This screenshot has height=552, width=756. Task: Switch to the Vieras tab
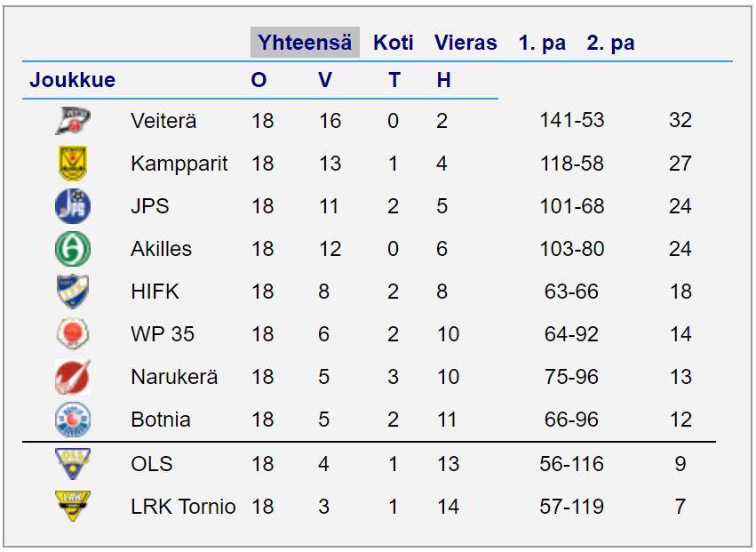tap(466, 43)
